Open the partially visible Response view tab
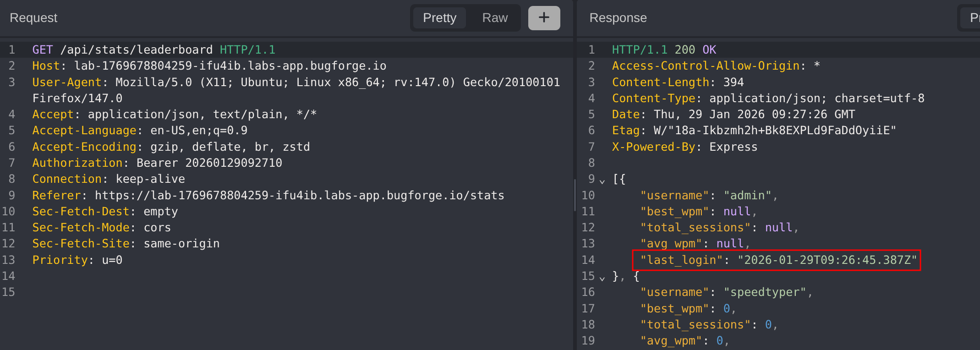Viewport: 980px width, 350px height. (x=974, y=18)
